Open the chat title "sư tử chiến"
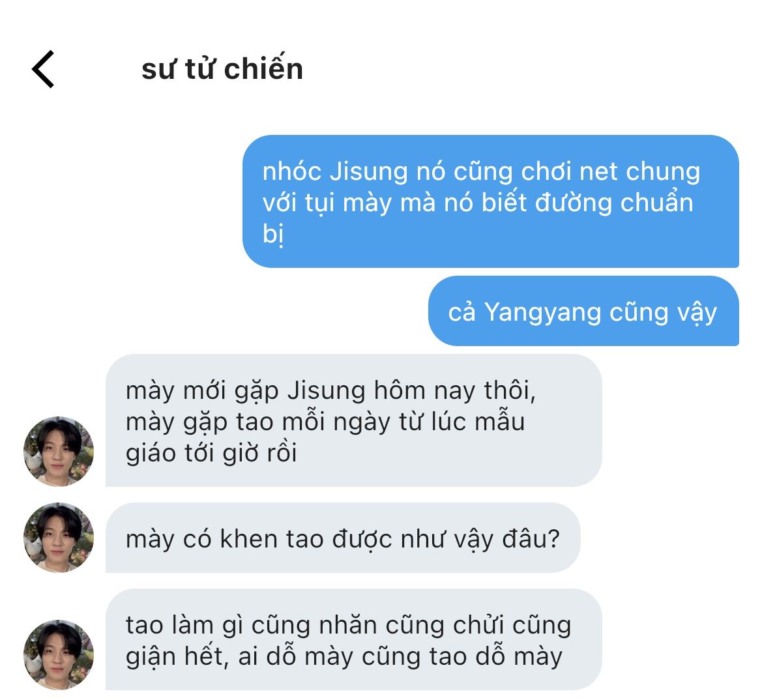The height and width of the screenshot is (700, 762). 222,68
